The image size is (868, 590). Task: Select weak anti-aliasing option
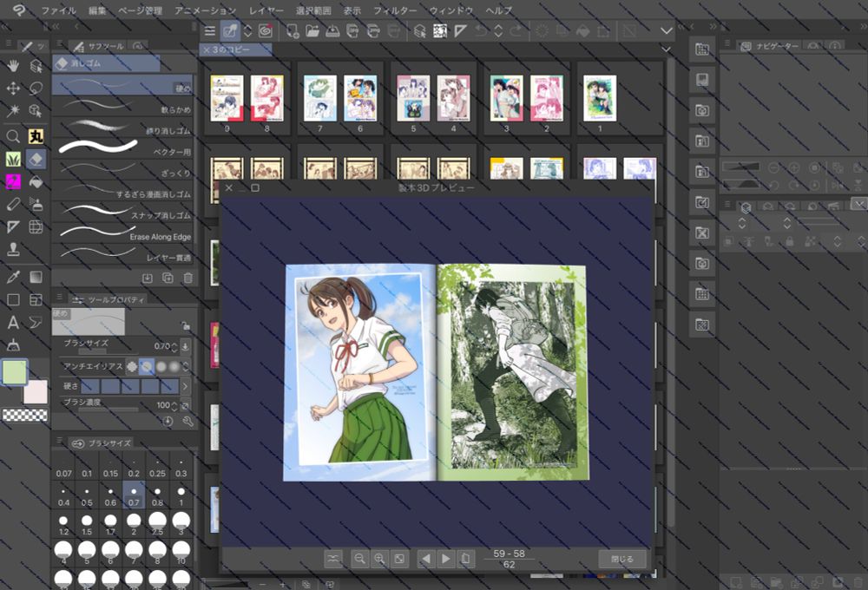click(x=146, y=366)
